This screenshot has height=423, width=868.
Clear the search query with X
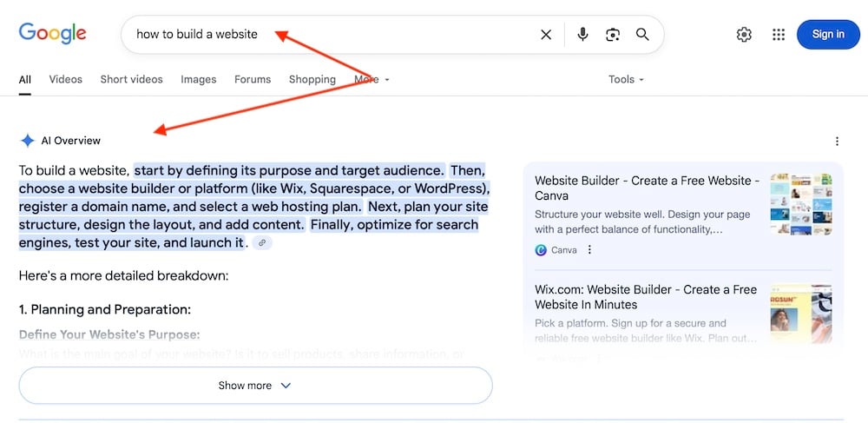tap(546, 35)
